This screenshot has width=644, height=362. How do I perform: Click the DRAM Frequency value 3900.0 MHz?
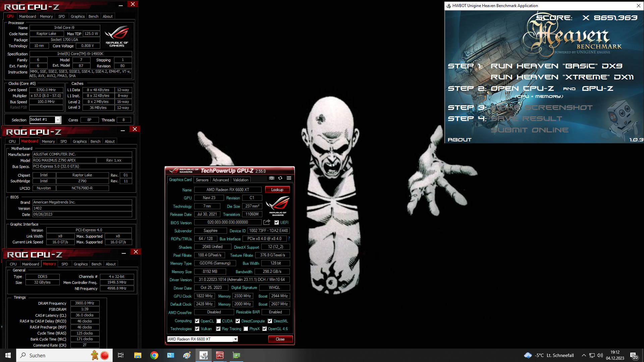(85, 303)
